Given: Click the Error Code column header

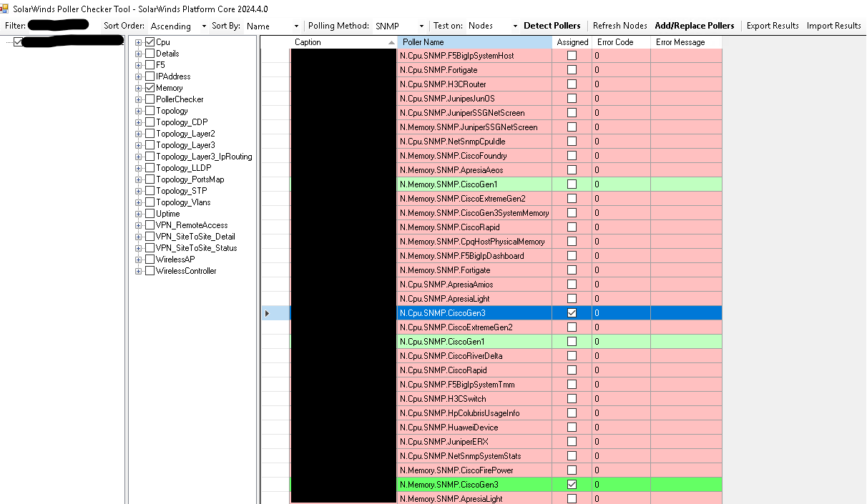Looking at the screenshot, I should (621, 42).
